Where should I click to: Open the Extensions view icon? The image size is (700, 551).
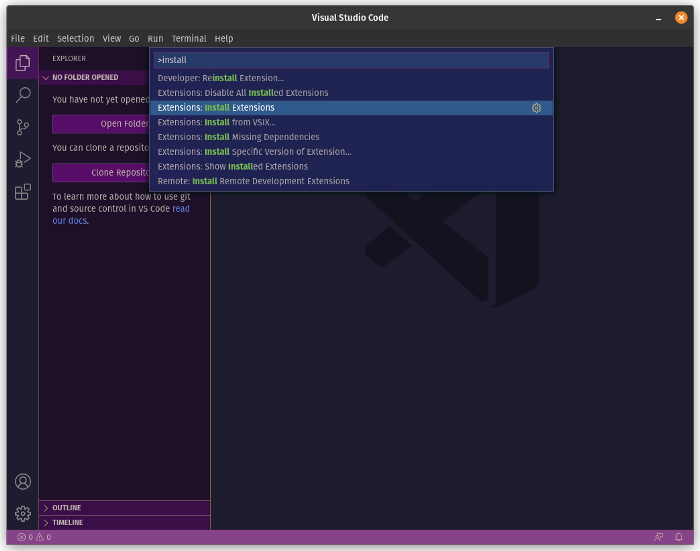(22, 192)
